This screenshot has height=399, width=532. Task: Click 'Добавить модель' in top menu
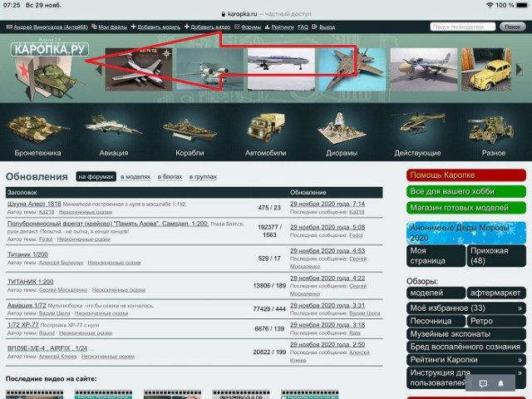pyautogui.click(x=155, y=27)
